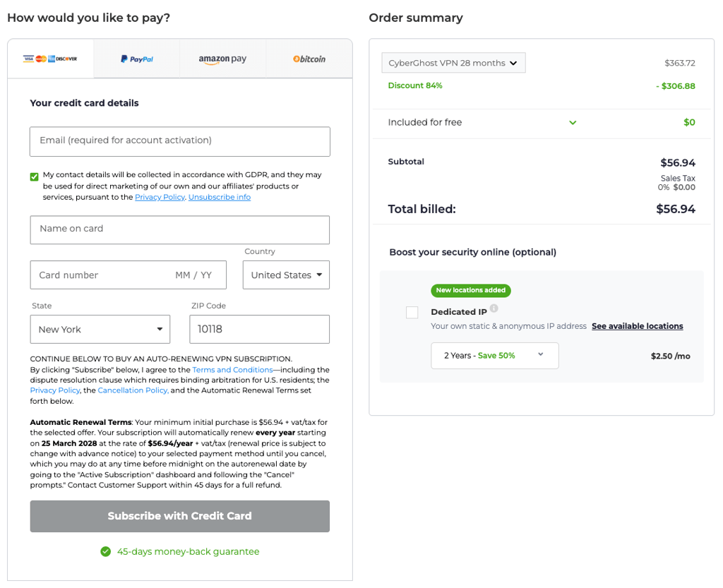Open the Country dropdown showing United States
The image size is (723, 588).
tap(286, 275)
